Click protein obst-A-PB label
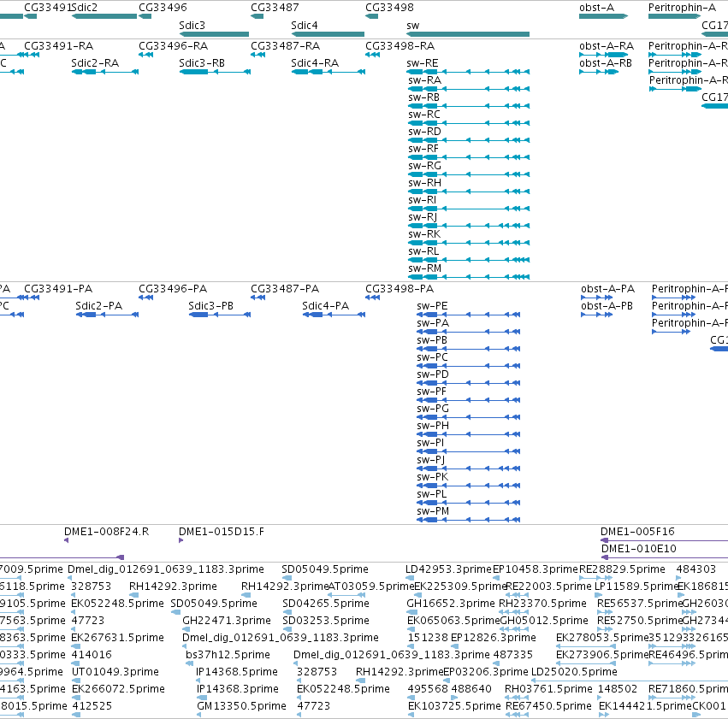The width and height of the screenshot is (728, 719). tap(607, 306)
